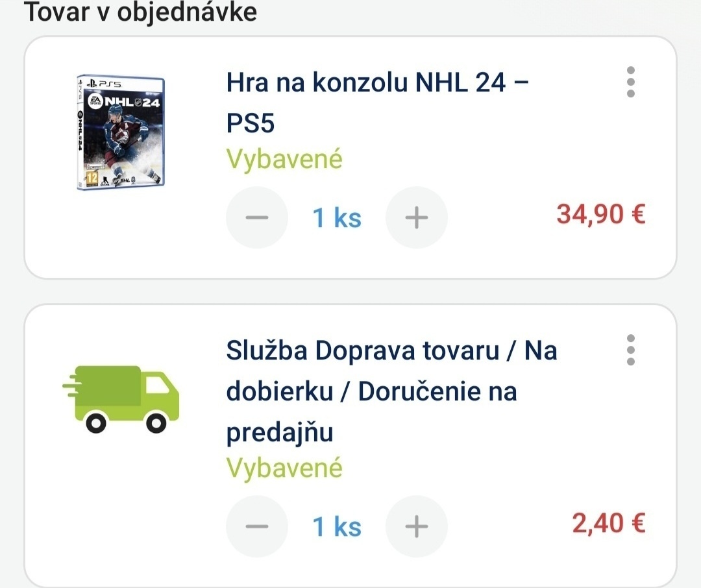The height and width of the screenshot is (588, 701).
Task: Decrease quantity of NHL 24 game
Action: click(256, 217)
